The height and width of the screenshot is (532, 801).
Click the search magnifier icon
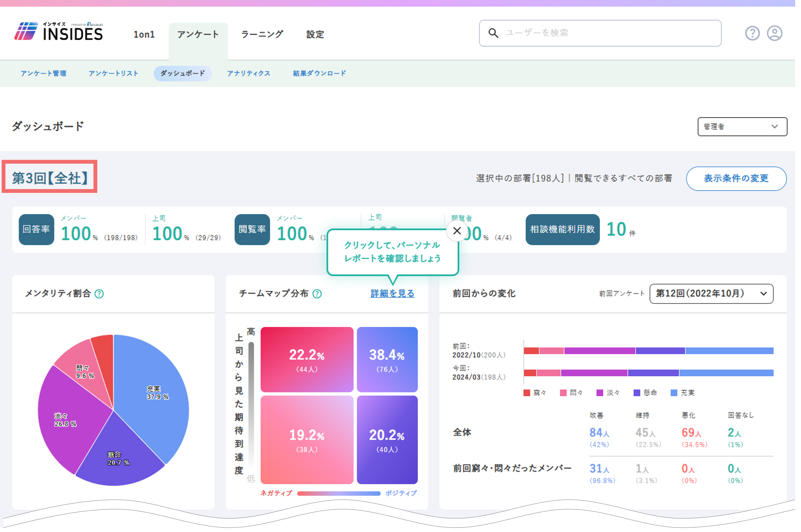(493, 33)
